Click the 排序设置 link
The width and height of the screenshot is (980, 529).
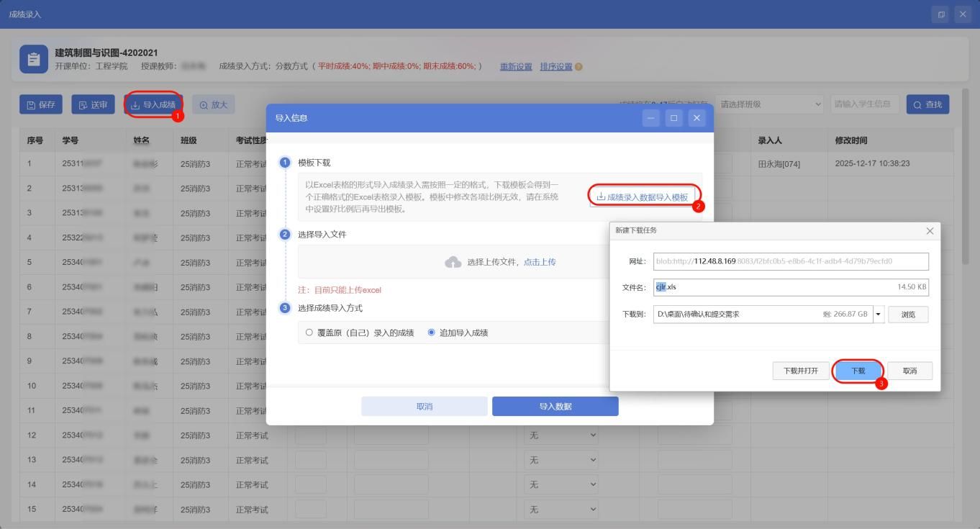pyautogui.click(x=555, y=67)
